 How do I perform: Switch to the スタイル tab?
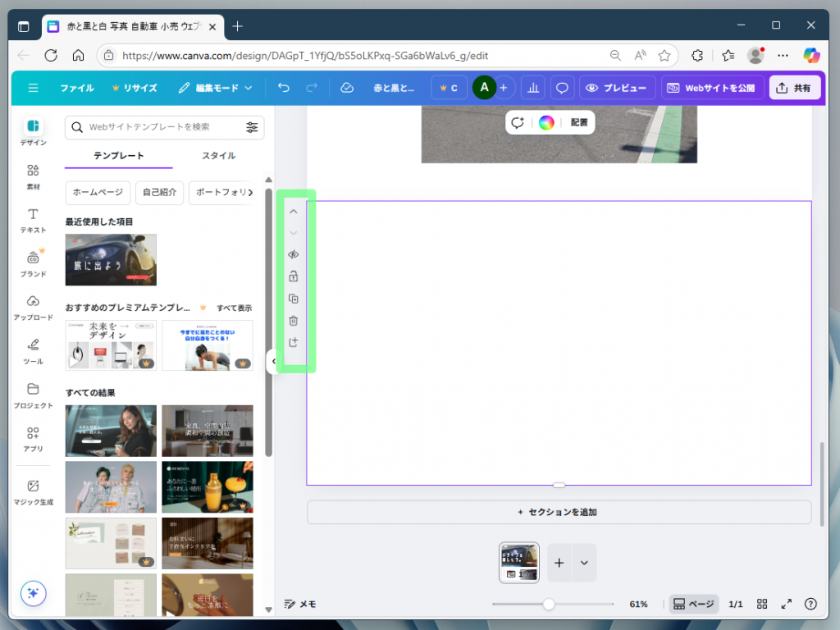click(x=218, y=156)
